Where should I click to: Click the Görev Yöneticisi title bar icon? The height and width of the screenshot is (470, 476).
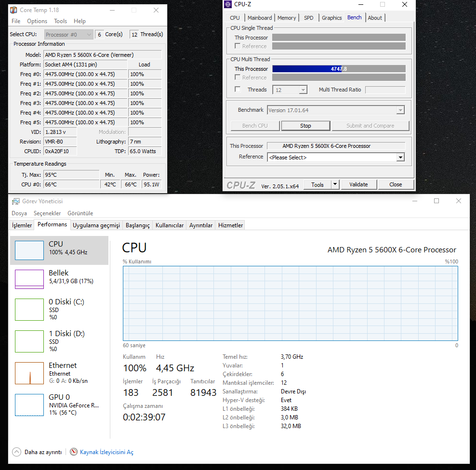tap(16, 201)
